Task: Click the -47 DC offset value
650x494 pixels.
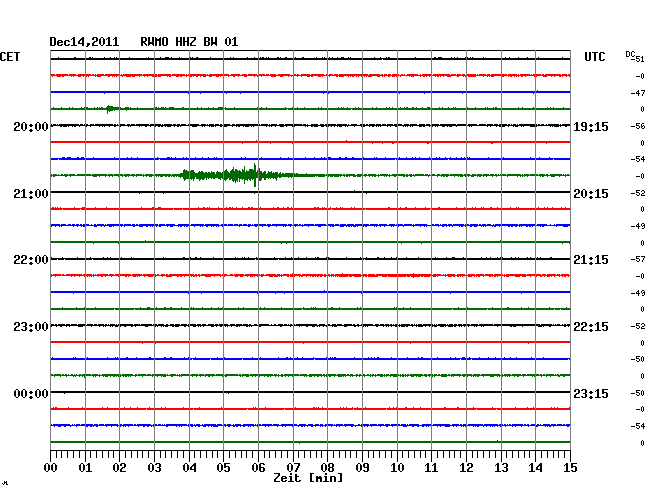Action: [638, 93]
